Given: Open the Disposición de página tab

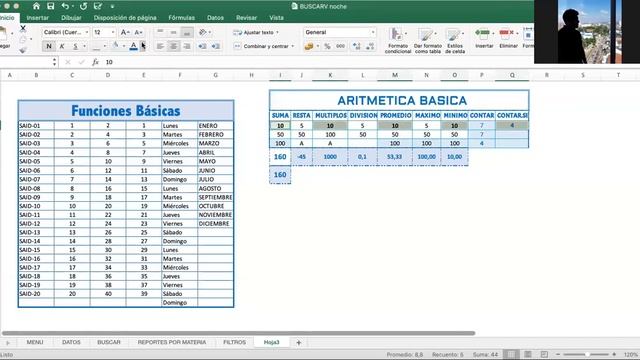Looking at the screenshot, I should pos(125,18).
